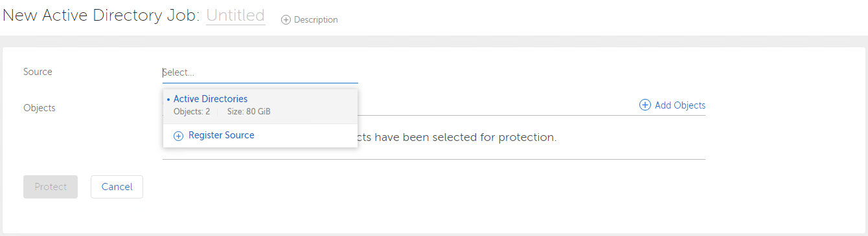This screenshot has width=868, height=236.
Task: Edit the Untitled job name field
Action: [236, 16]
